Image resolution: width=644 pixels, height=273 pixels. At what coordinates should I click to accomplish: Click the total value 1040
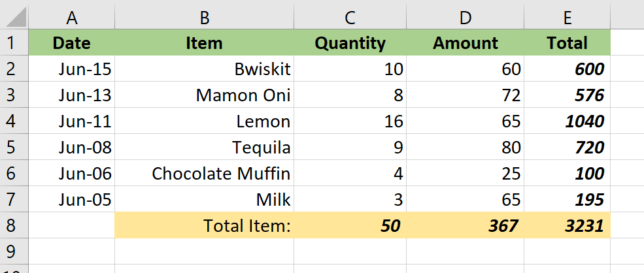pos(567,121)
